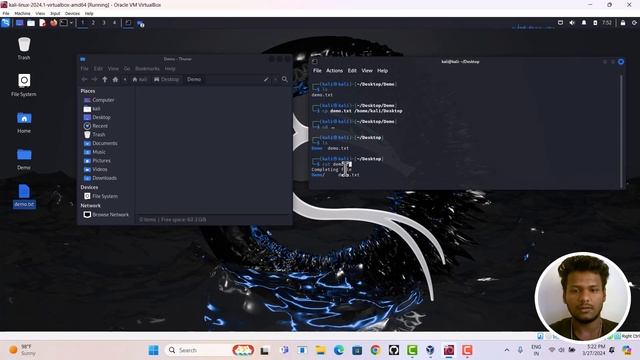This screenshot has width=640, height=360.
Task: Open the File menu in the terminal
Action: [317, 71]
